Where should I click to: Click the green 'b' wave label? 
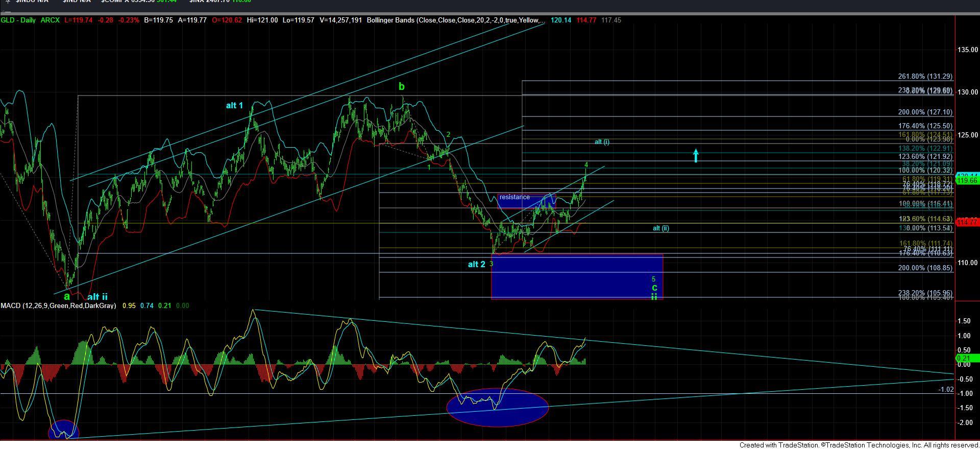pos(402,87)
